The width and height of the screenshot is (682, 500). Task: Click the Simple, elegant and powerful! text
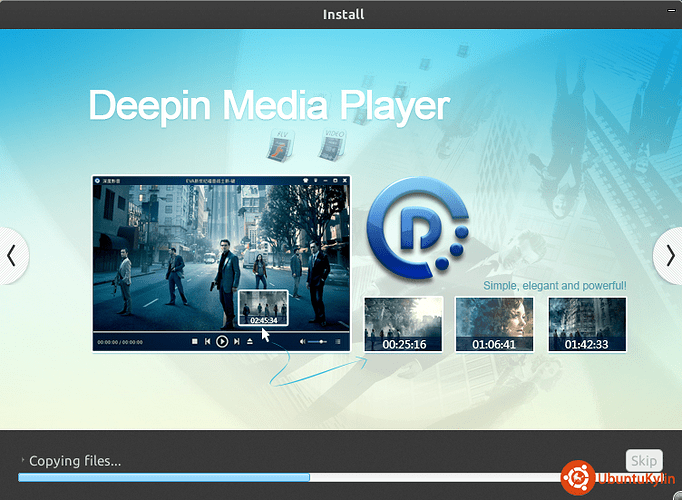555,286
